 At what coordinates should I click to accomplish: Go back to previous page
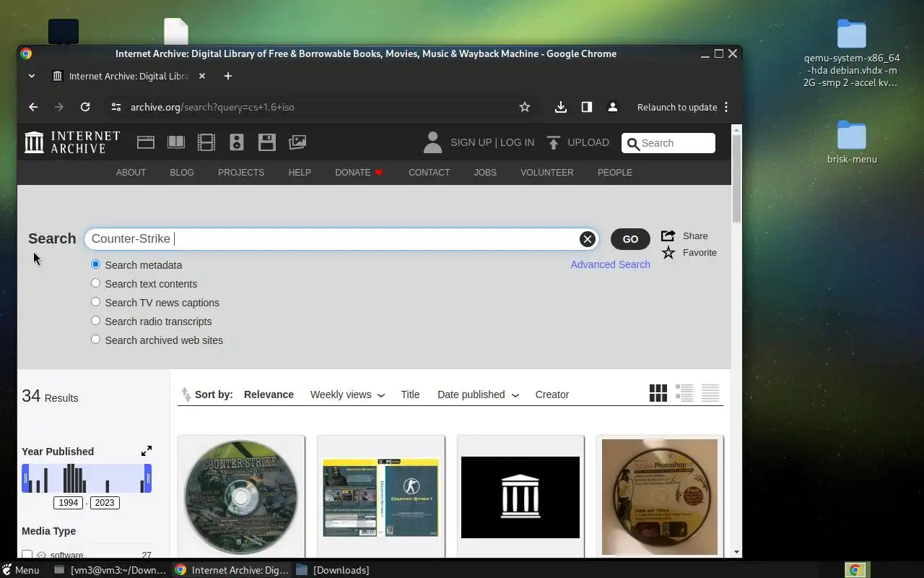(x=33, y=107)
